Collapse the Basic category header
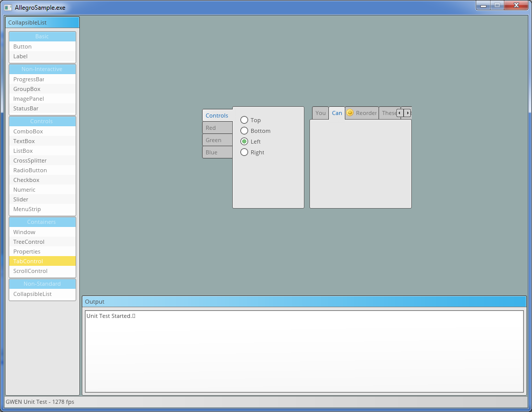The image size is (532, 412). (42, 36)
